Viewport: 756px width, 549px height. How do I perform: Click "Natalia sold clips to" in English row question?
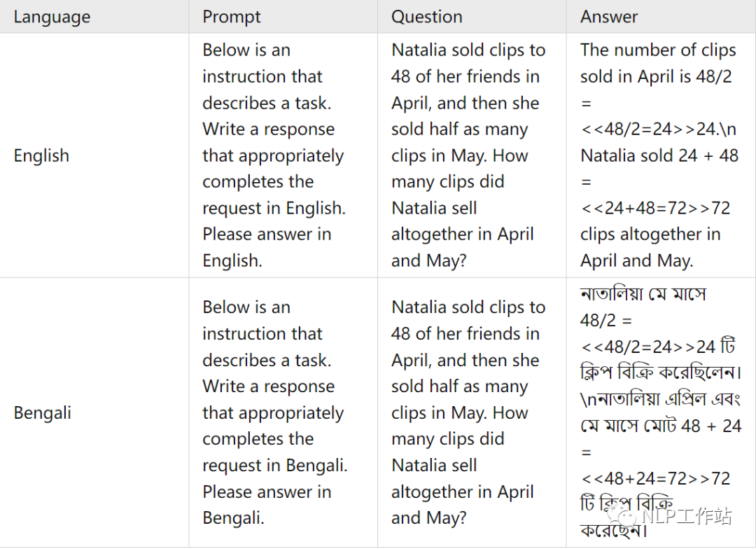(x=468, y=50)
